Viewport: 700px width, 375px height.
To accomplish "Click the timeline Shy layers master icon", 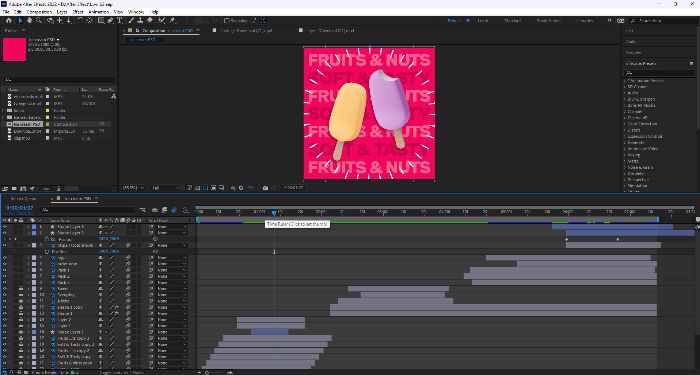I will [x=155, y=210].
